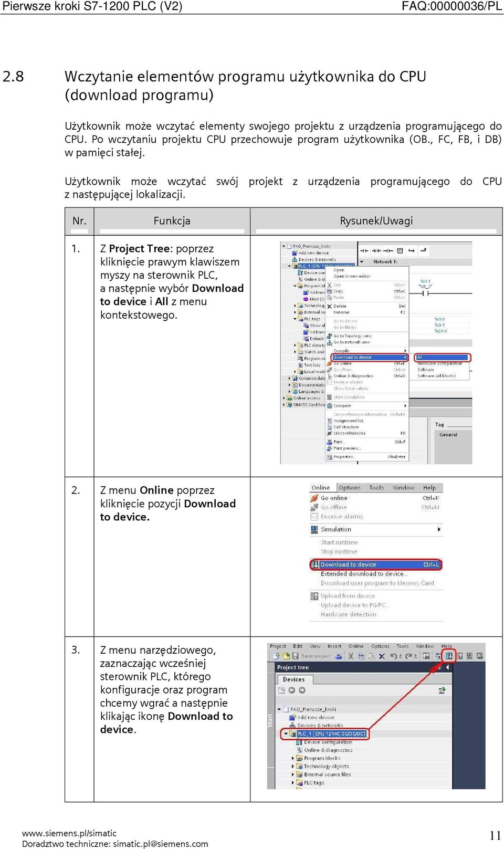Click the forward arrow in Devices tab toolbar
504x849 pixels.
302,690
